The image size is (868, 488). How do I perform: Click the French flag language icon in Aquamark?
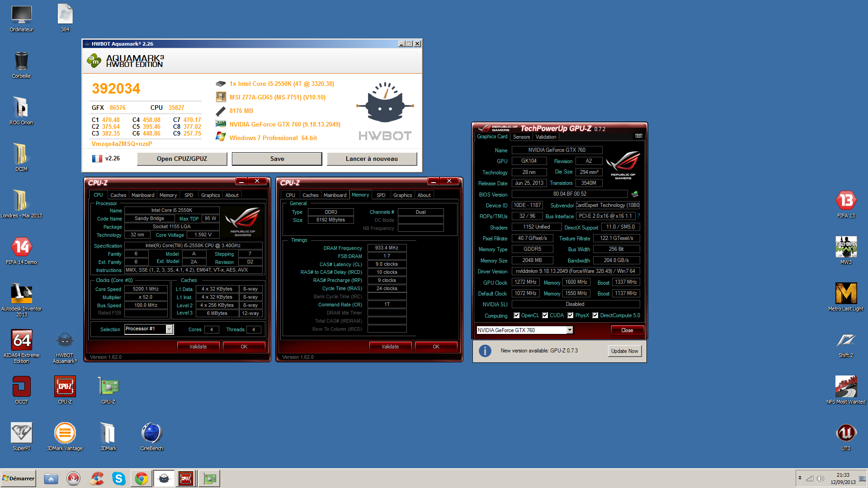97,159
